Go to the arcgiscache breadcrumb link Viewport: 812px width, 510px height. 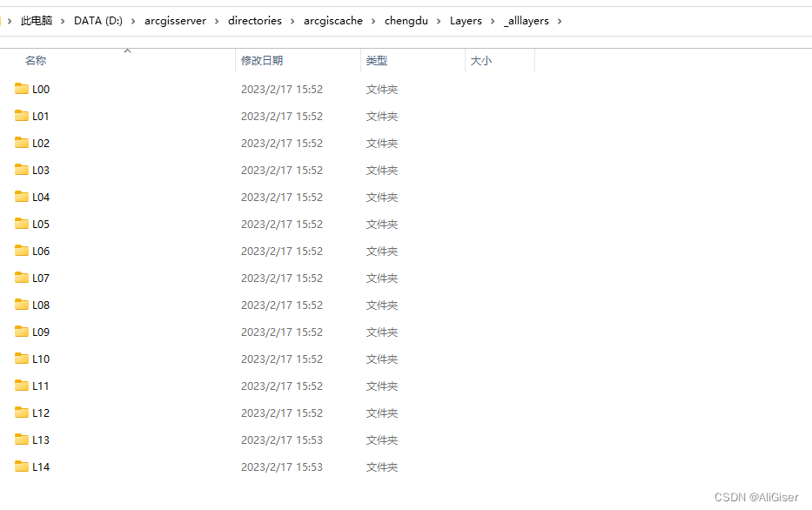[333, 20]
